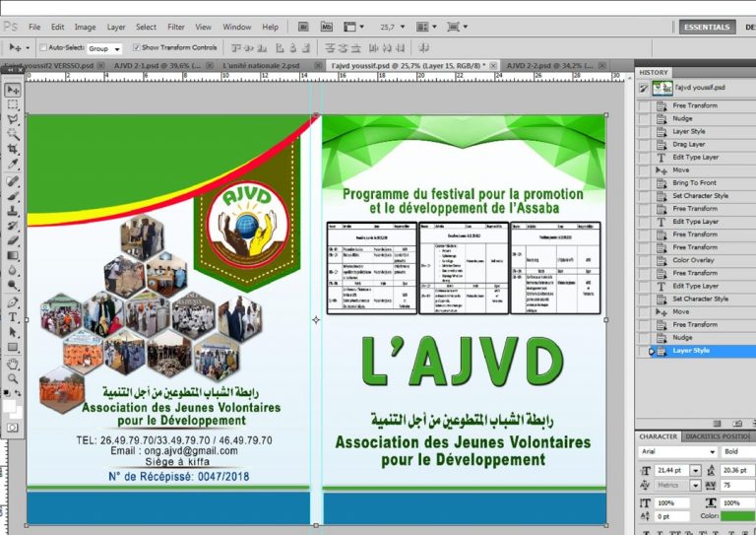Click the ESSENTIALS workspace button
756x535 pixels.
click(707, 27)
